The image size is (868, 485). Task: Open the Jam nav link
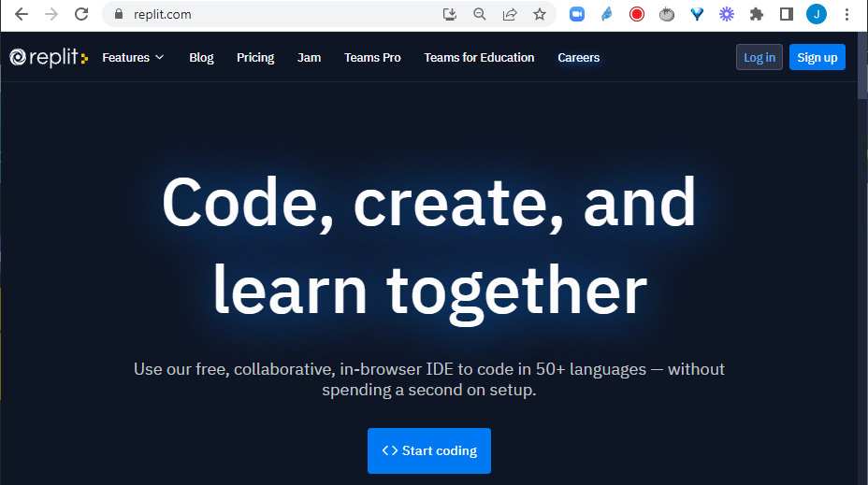309,58
